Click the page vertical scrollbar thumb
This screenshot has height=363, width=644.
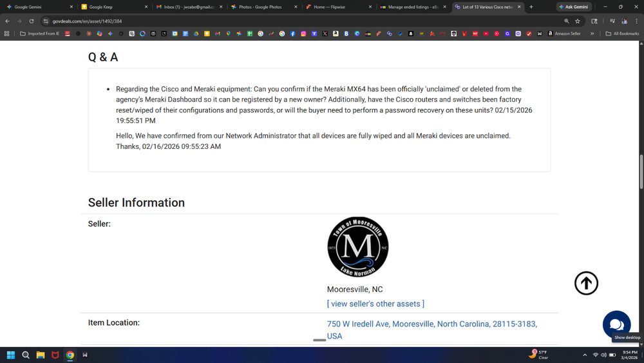tap(641, 172)
